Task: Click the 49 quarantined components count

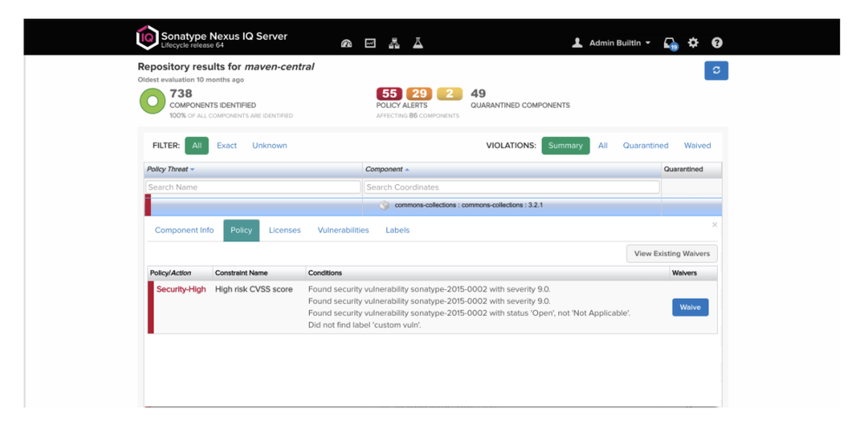Action: click(x=478, y=94)
